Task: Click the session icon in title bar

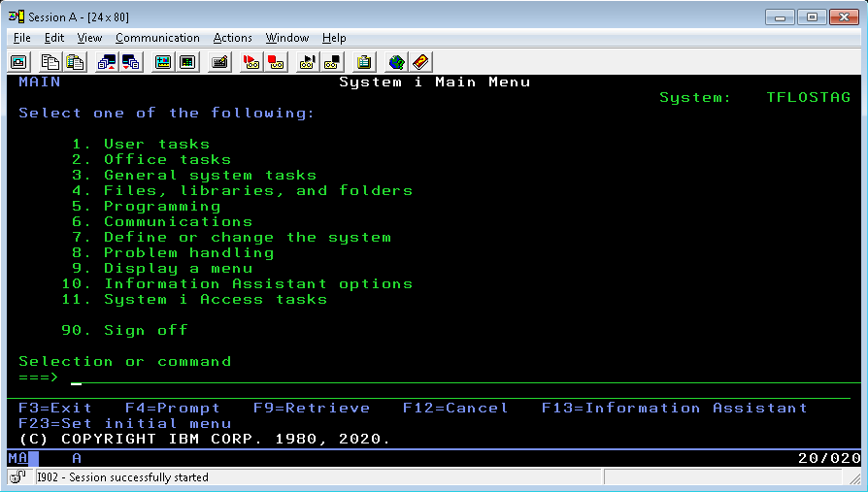Action: point(17,16)
